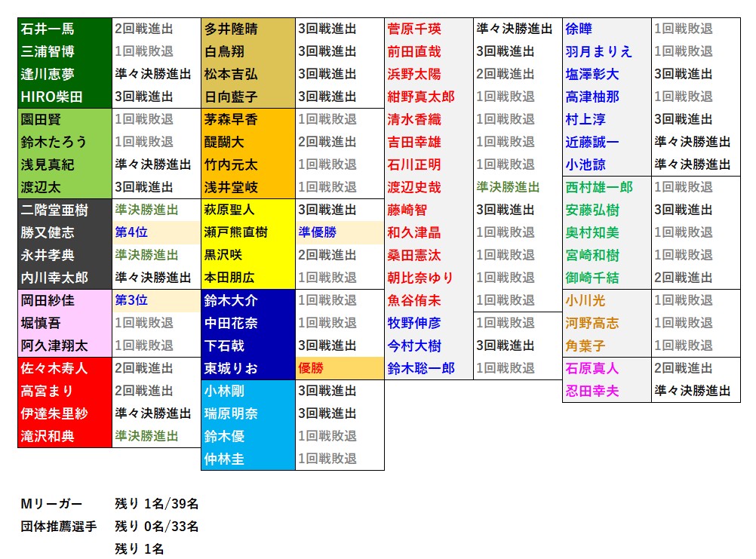Viewport: 756px width, 559px height.
Task: Click the 牧野伸彦 name cell
Action: 429,324
